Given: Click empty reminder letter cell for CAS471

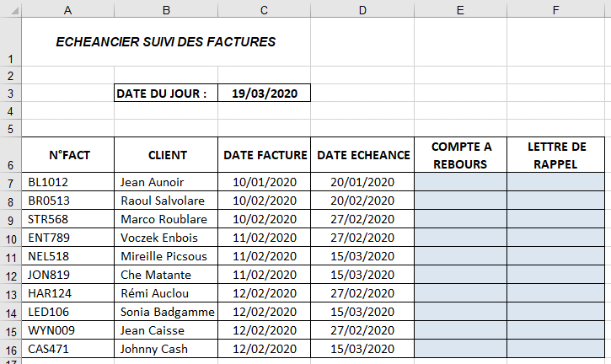Looking at the screenshot, I should coord(556,349).
